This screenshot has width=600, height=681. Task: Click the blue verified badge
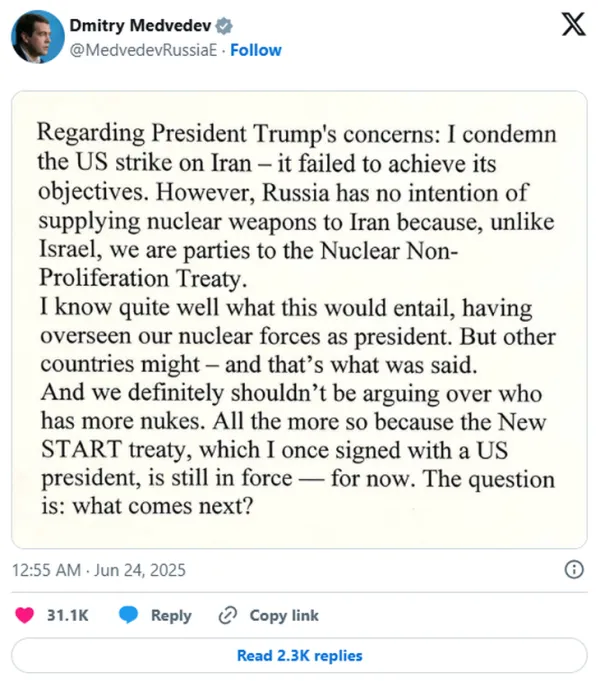click(x=224, y=26)
